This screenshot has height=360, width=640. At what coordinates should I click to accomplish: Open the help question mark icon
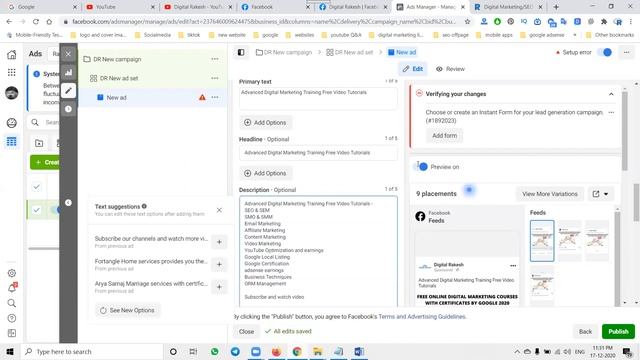click(x=12, y=318)
